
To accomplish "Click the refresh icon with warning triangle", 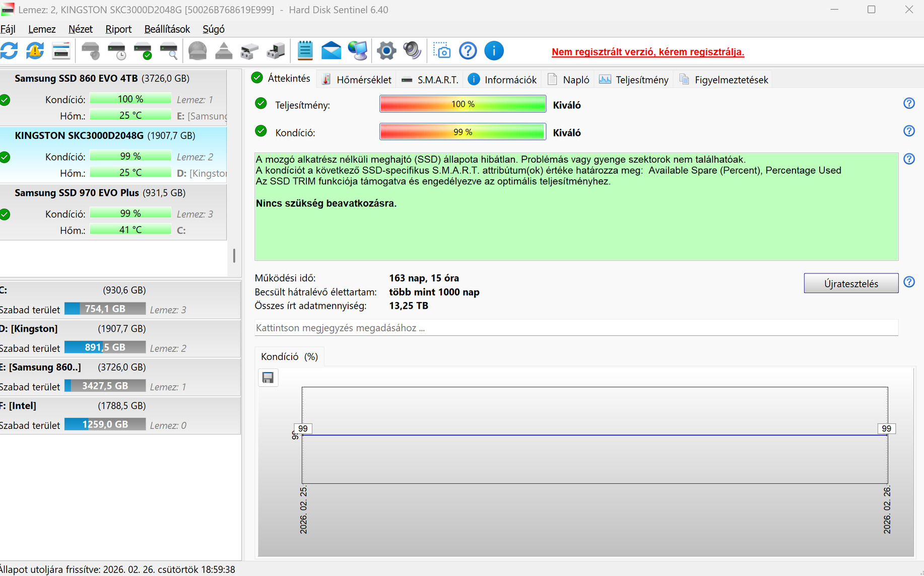I will [35, 51].
